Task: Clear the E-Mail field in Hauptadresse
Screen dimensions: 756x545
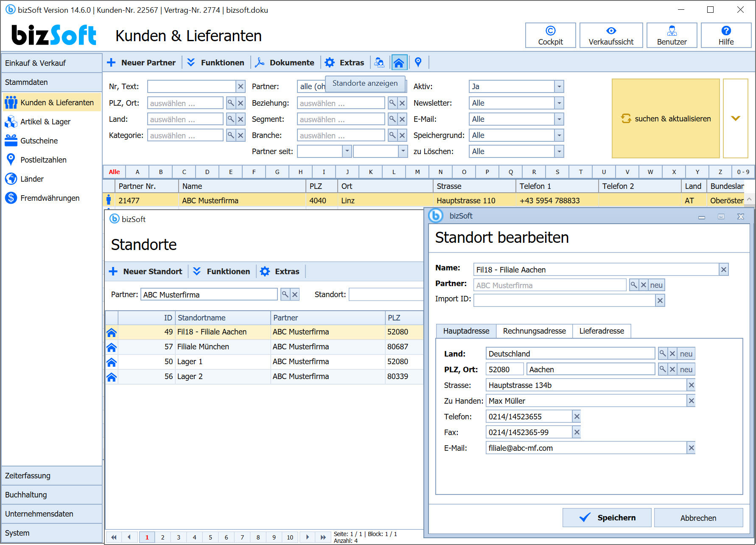Action: point(691,448)
